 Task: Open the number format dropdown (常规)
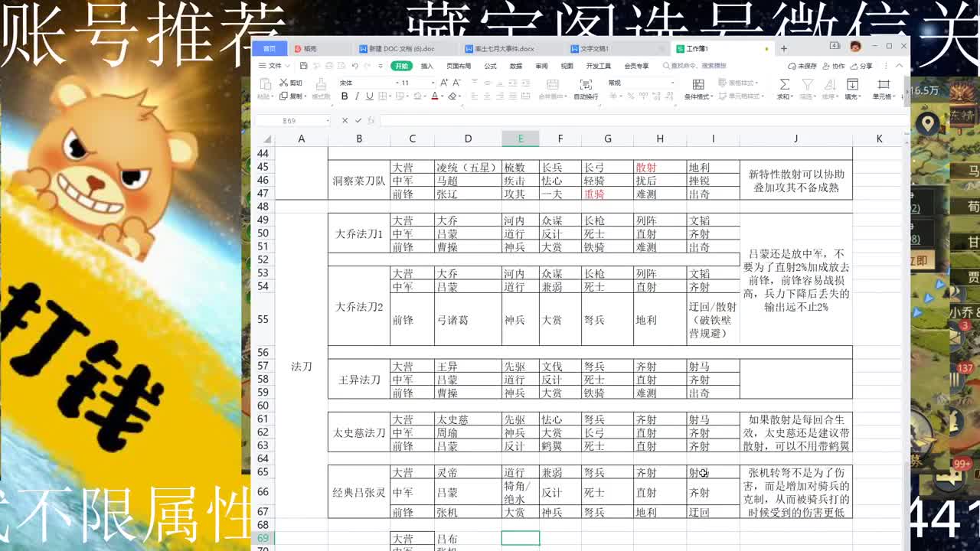pyautogui.click(x=672, y=83)
